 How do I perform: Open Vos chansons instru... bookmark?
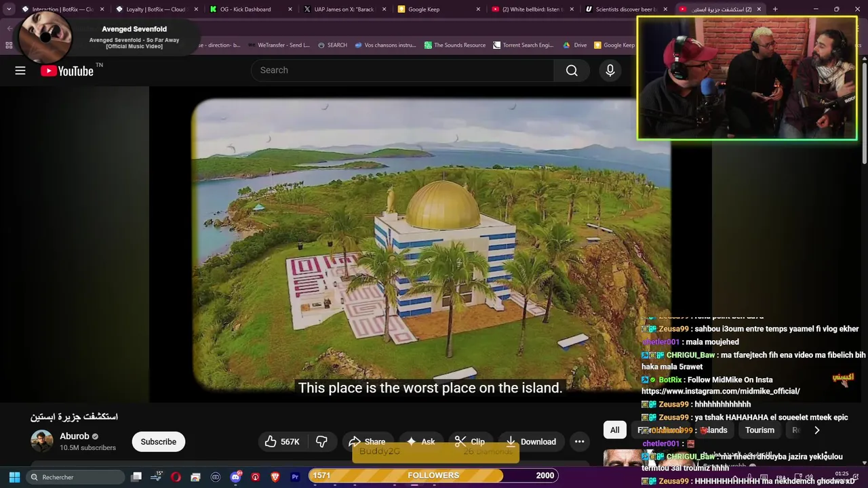pos(385,45)
